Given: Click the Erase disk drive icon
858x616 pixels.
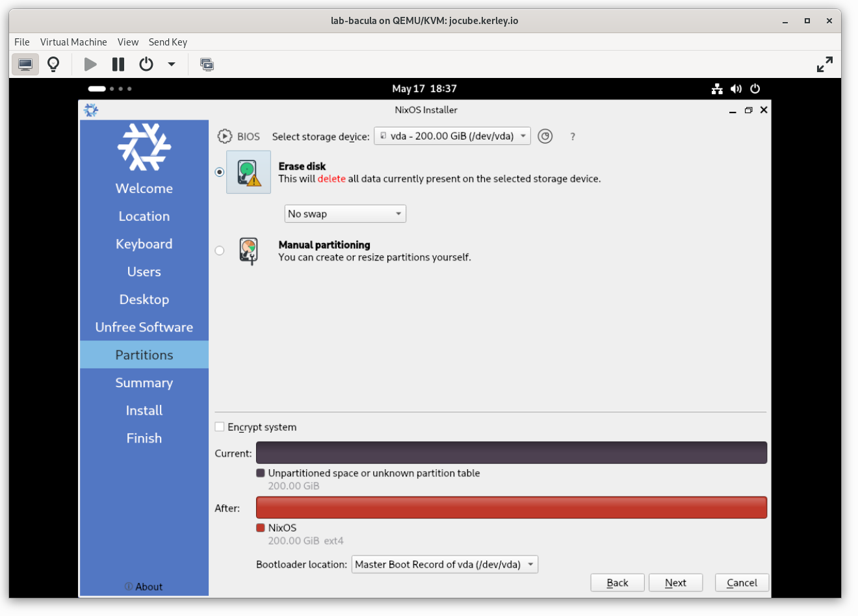Looking at the screenshot, I should pyautogui.click(x=248, y=172).
